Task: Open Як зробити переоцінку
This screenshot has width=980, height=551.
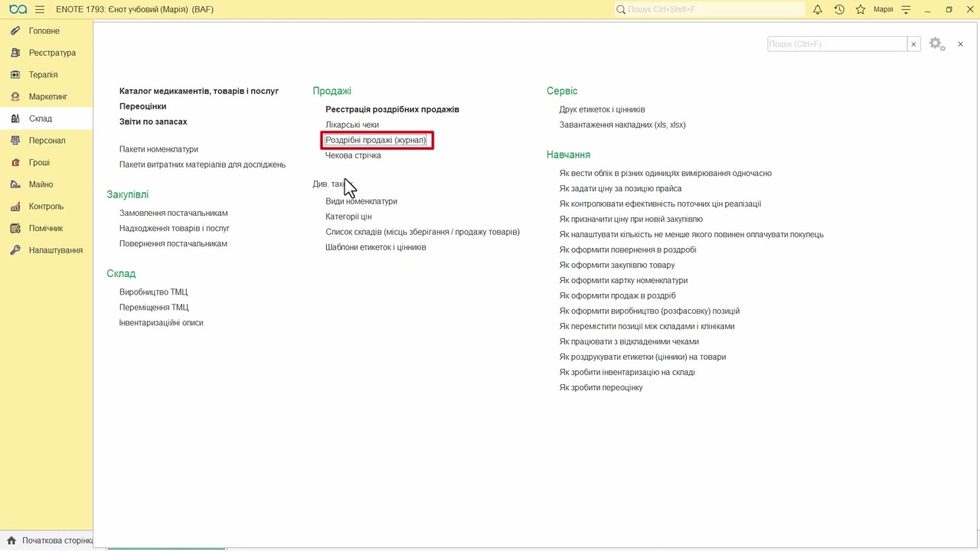Action: click(x=601, y=387)
